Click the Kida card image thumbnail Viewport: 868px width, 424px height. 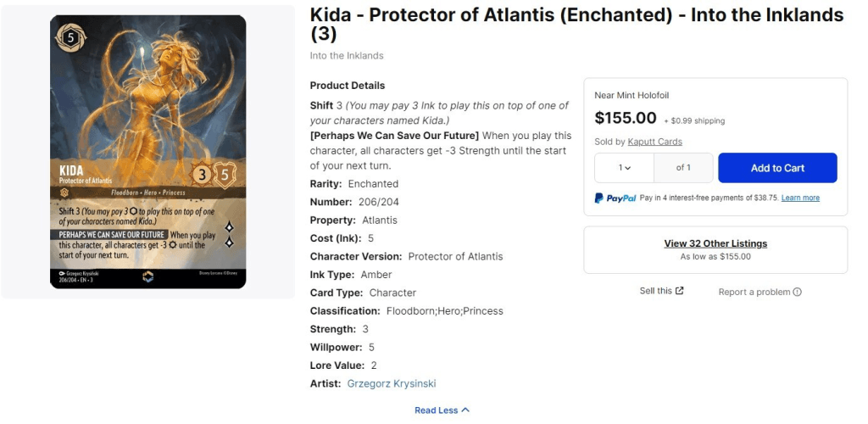coord(148,152)
